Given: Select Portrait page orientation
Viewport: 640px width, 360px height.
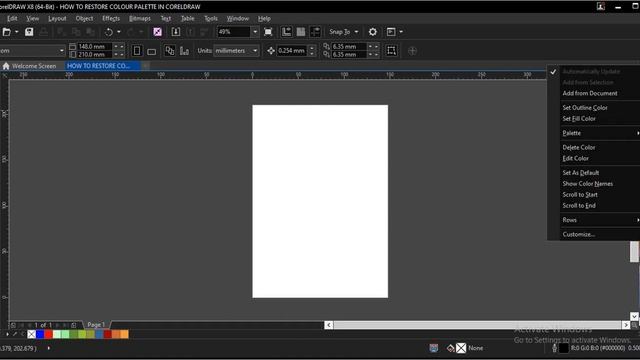Looking at the screenshot, I should click(137, 51).
